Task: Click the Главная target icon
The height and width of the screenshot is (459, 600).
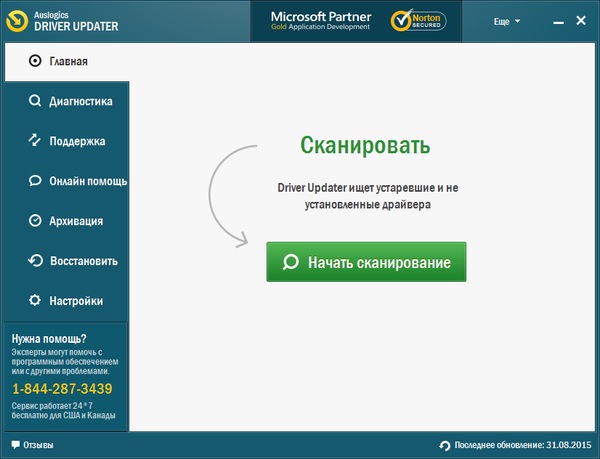Action: pyautogui.click(x=35, y=61)
